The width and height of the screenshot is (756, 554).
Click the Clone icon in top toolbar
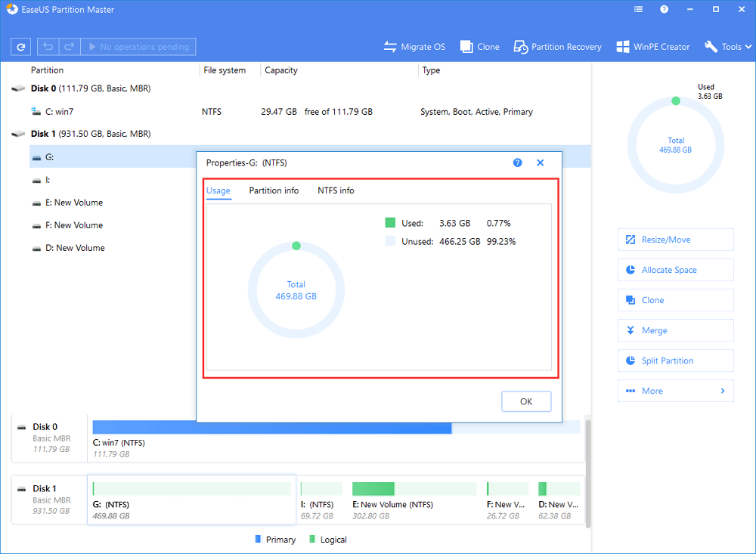click(x=480, y=47)
